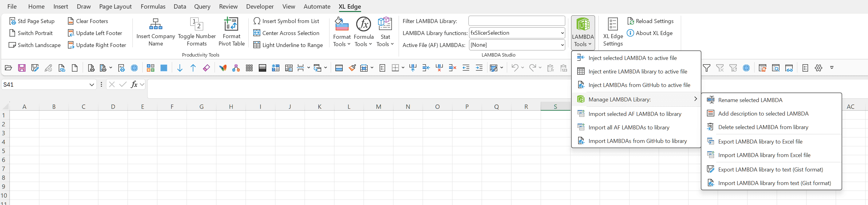This screenshot has width=868, height=205.
Task: Select Inject LAMBDAs from GitHub to active file
Action: click(x=636, y=85)
